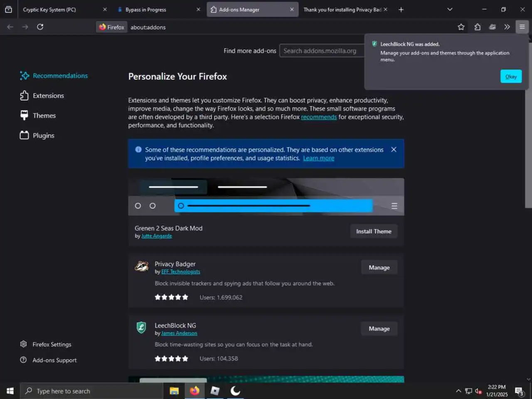Image resolution: width=532 pixels, height=399 pixels.
Task: Bookmark this page with the star icon
Action: (x=461, y=27)
